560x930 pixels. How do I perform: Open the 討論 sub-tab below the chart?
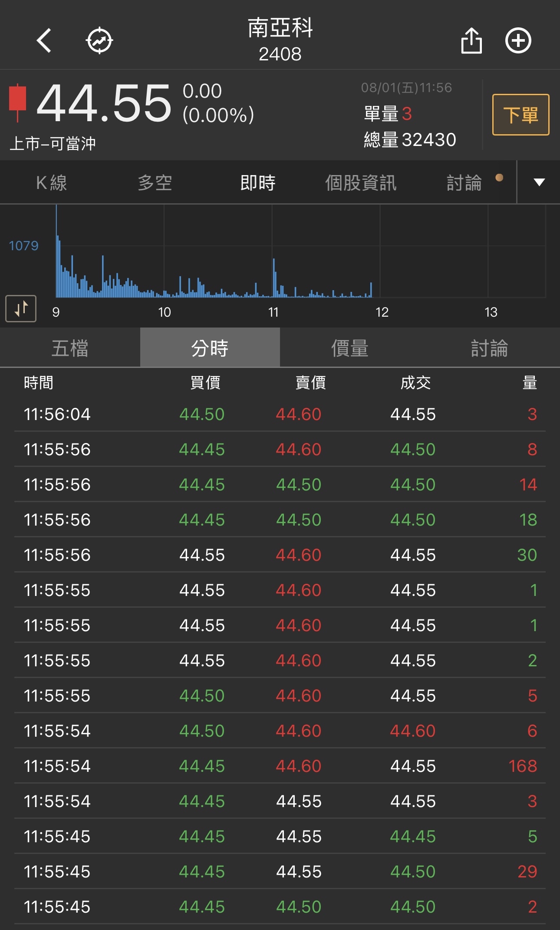(490, 348)
